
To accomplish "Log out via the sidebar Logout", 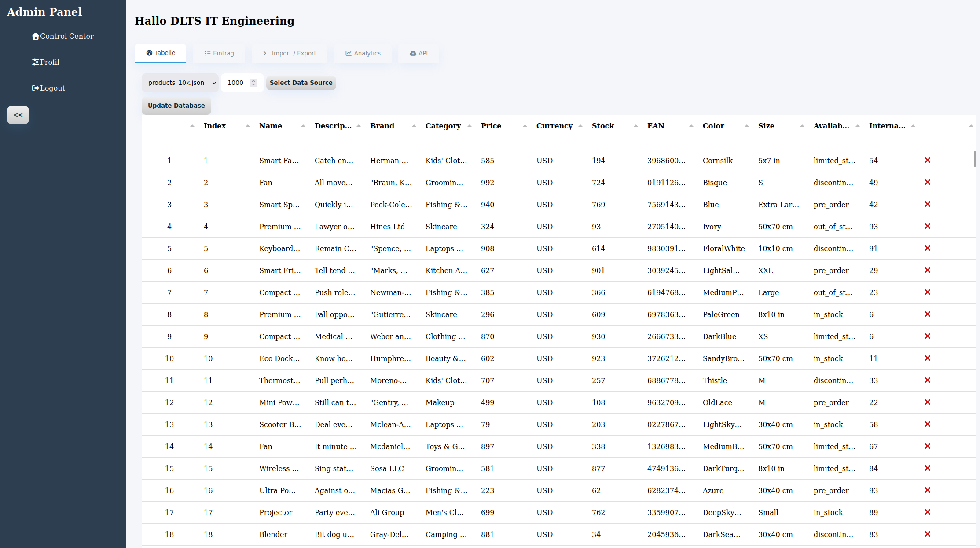I will (x=48, y=88).
